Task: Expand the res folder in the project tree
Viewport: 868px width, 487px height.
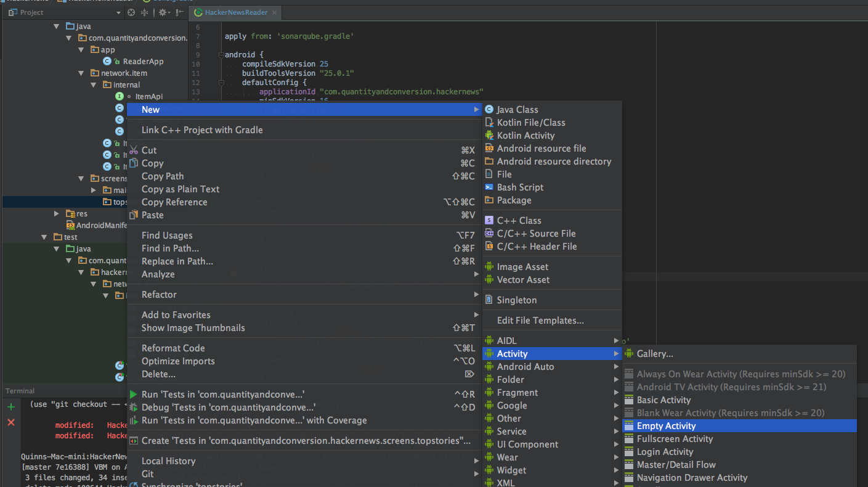Action: 57,214
